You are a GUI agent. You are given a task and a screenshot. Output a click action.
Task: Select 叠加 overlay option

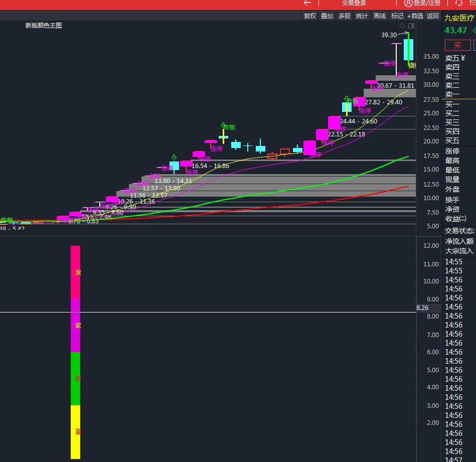click(x=327, y=16)
